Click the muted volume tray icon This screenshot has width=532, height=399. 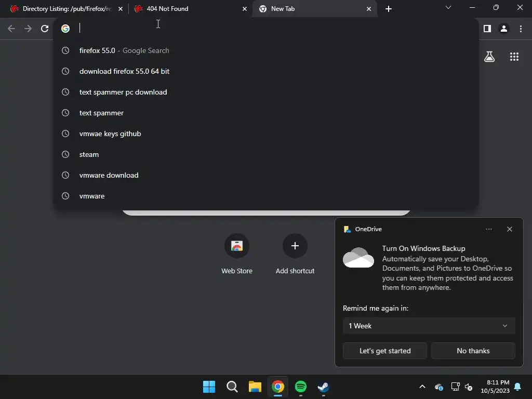469,387
